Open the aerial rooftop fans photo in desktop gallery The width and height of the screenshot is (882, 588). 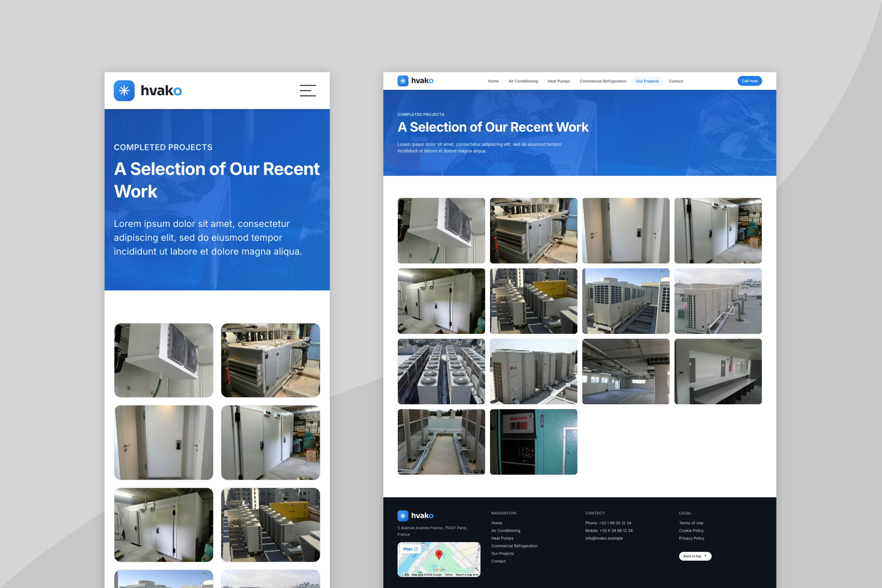[441, 372]
